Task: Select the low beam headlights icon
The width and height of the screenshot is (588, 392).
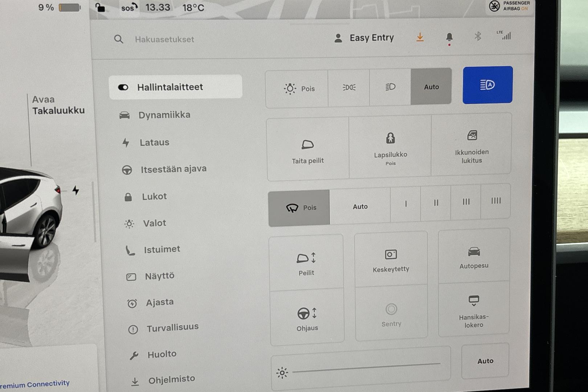Action: [390, 87]
